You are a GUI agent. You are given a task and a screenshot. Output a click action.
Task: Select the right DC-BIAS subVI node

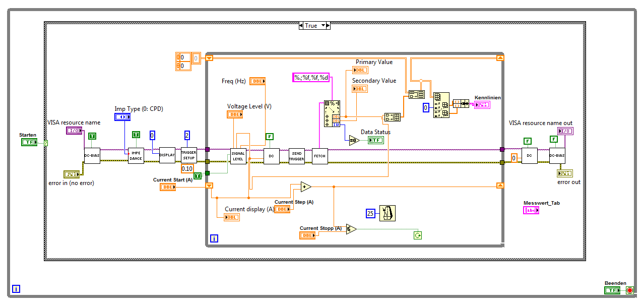click(x=557, y=156)
